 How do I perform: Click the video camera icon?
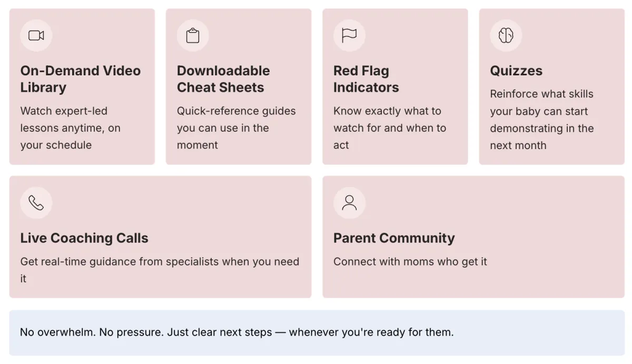tap(36, 35)
